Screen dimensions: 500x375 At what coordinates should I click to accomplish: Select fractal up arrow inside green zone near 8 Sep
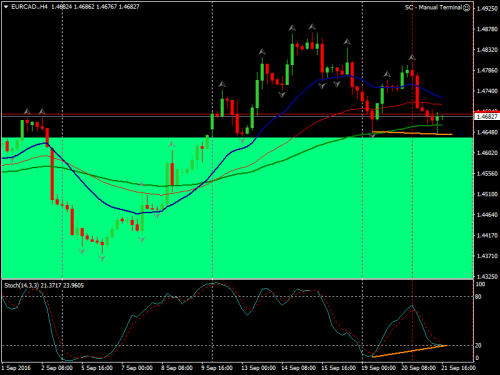coord(172,144)
